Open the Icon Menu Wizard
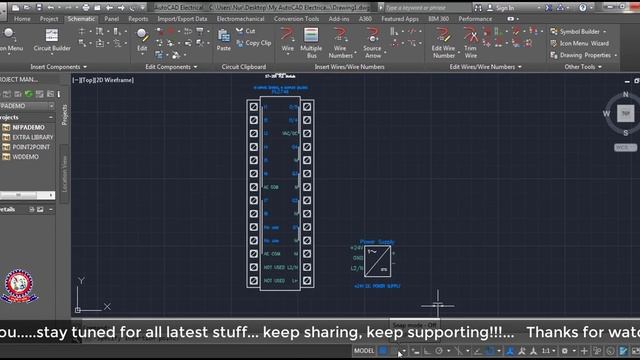Screen dimensions: 640x360 pos(580,43)
